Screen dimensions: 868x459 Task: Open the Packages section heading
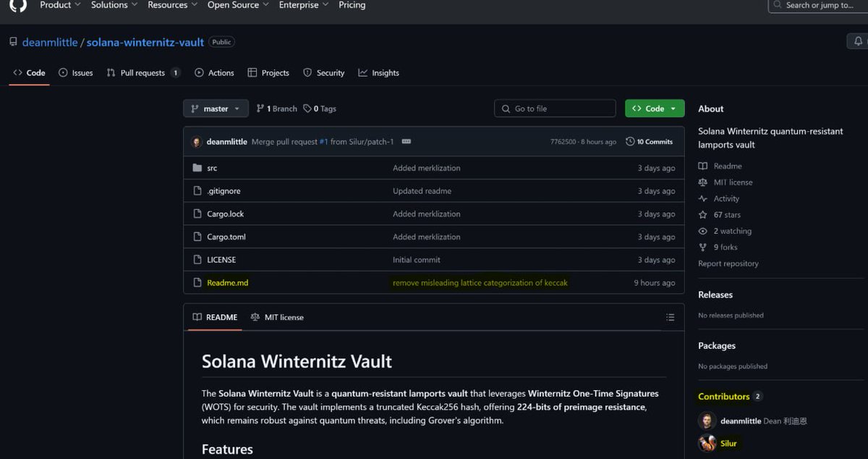717,346
